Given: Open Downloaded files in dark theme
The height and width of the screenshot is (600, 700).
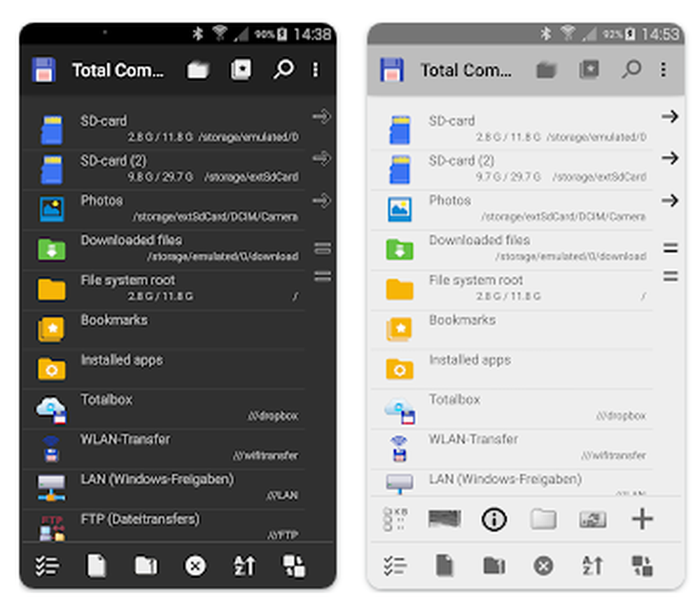Looking at the screenshot, I should click(x=164, y=249).
